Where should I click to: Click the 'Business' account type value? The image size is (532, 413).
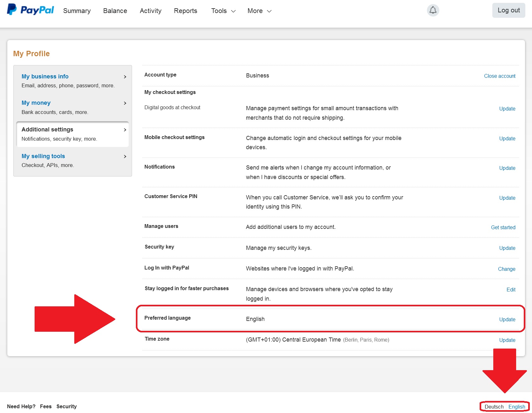click(x=257, y=76)
